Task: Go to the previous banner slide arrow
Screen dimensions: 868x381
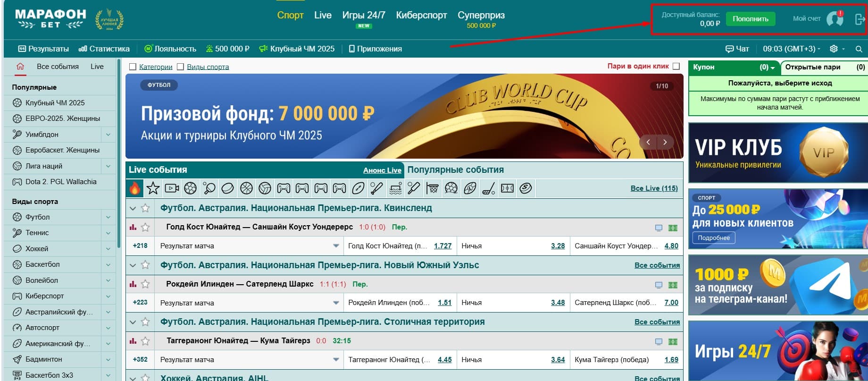Action: pyautogui.click(x=648, y=142)
